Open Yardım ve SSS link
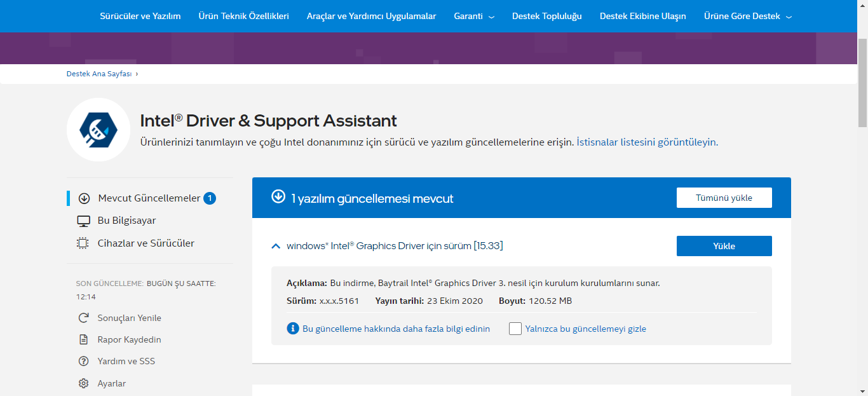Viewport: 868px width, 396px height. click(126, 361)
